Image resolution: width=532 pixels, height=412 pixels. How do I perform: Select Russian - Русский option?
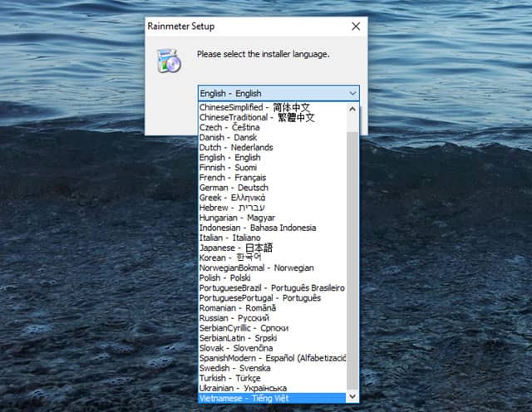coord(234,318)
